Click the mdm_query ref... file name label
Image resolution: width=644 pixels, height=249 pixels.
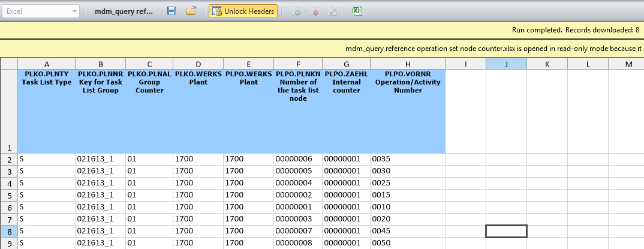124,11
